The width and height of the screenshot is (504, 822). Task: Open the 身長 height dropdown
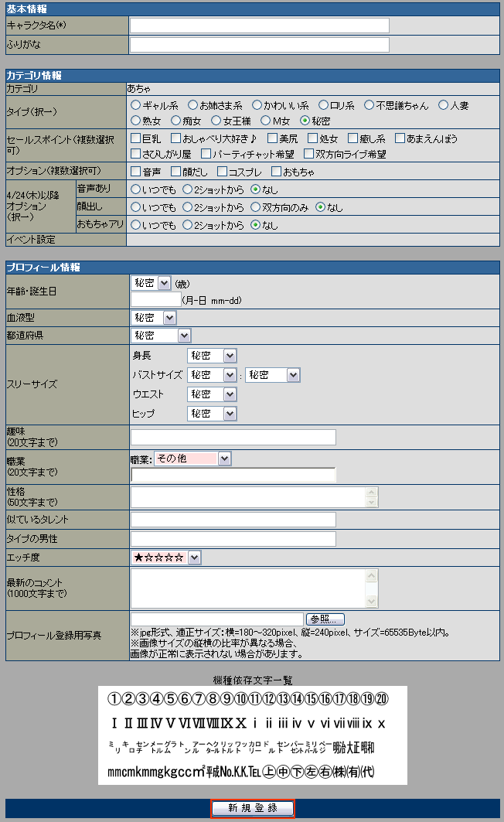(x=211, y=356)
